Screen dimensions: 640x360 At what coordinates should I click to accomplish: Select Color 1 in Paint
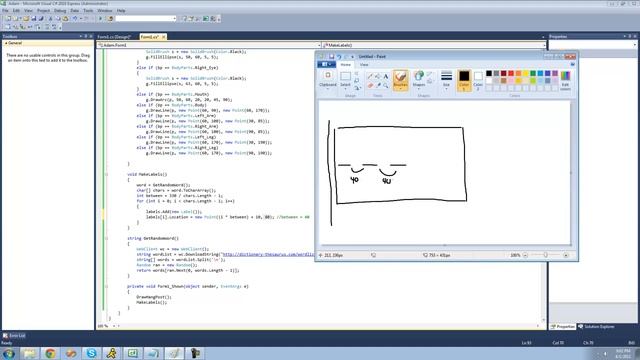click(x=464, y=80)
